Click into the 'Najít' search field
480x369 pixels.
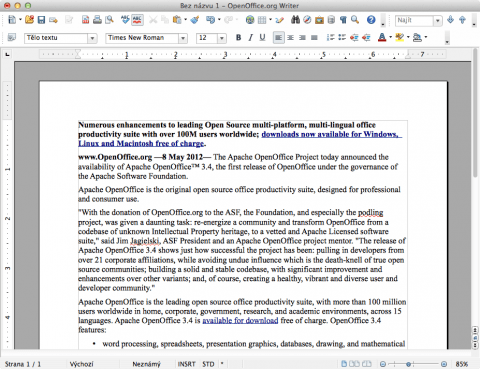[414, 21]
